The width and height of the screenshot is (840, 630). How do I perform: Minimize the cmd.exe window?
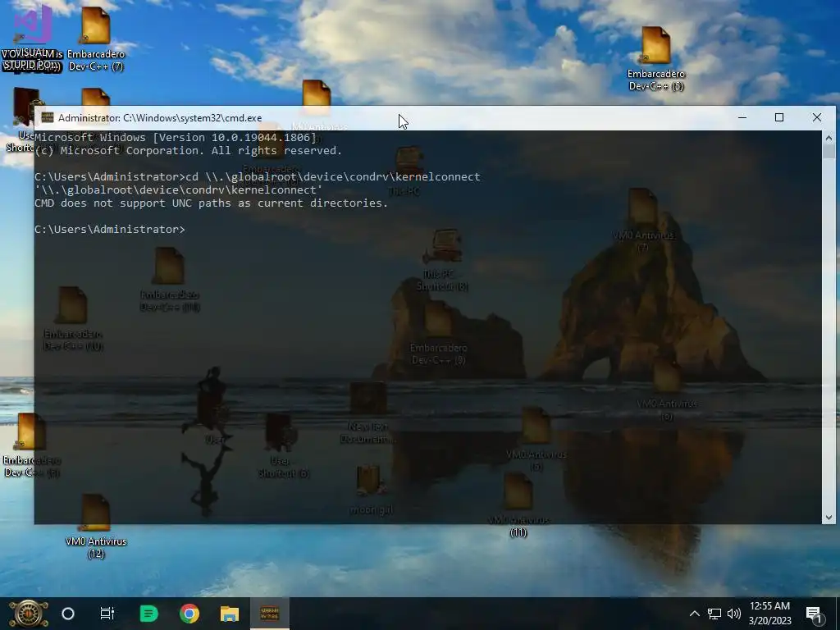742,117
